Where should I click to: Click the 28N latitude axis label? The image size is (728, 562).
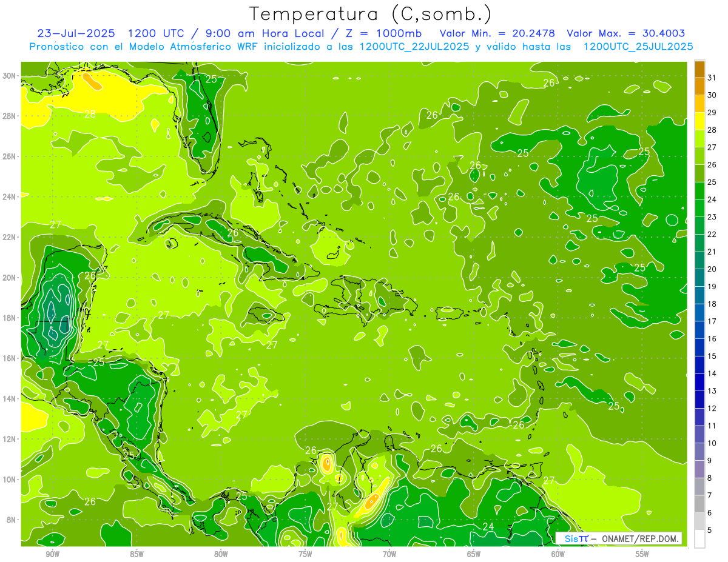click(x=10, y=116)
